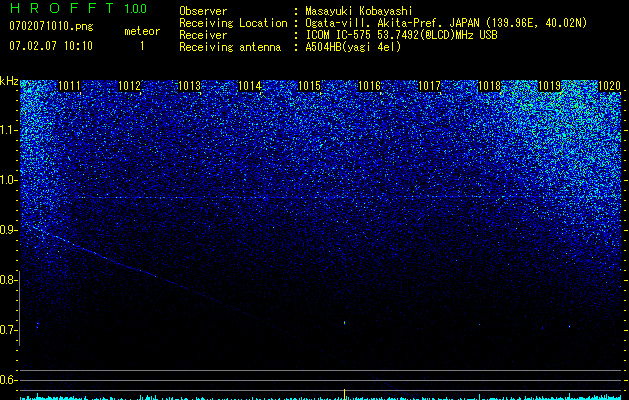
Task: Click the 0.7 kHz frequency label
Action: tap(8, 330)
